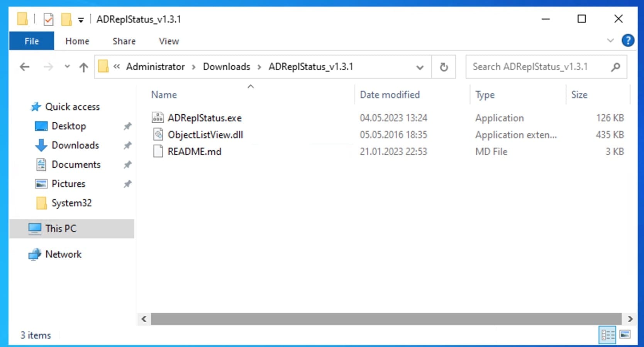
Task: Click the Properties icon in quick access toolbar
Action: (48, 19)
